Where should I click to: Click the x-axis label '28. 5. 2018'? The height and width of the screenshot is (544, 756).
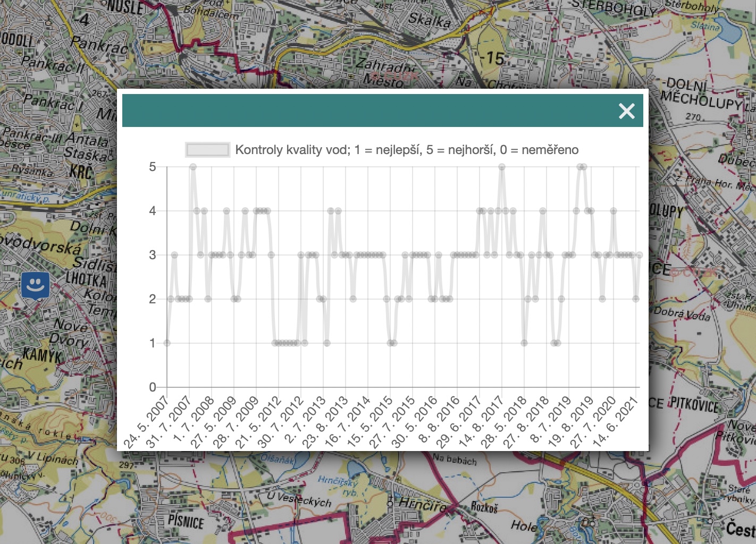click(x=503, y=422)
